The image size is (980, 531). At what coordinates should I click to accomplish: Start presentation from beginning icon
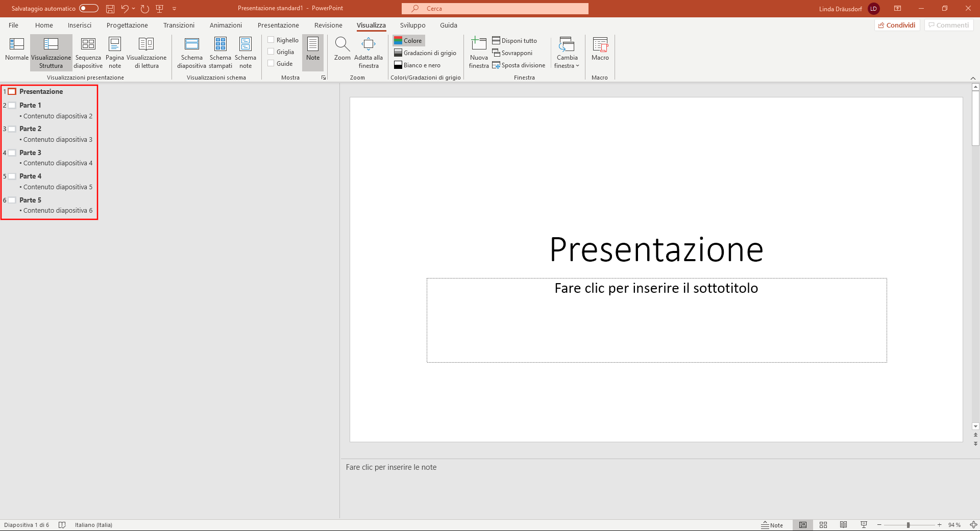[x=160, y=9]
